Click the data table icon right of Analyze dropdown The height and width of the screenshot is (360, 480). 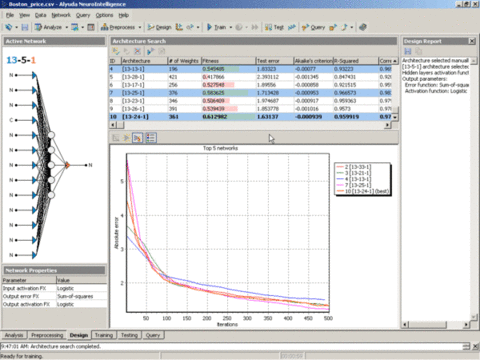75,27
